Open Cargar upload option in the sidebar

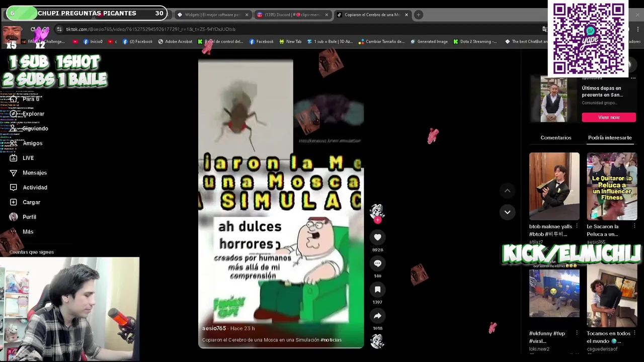pos(31,202)
